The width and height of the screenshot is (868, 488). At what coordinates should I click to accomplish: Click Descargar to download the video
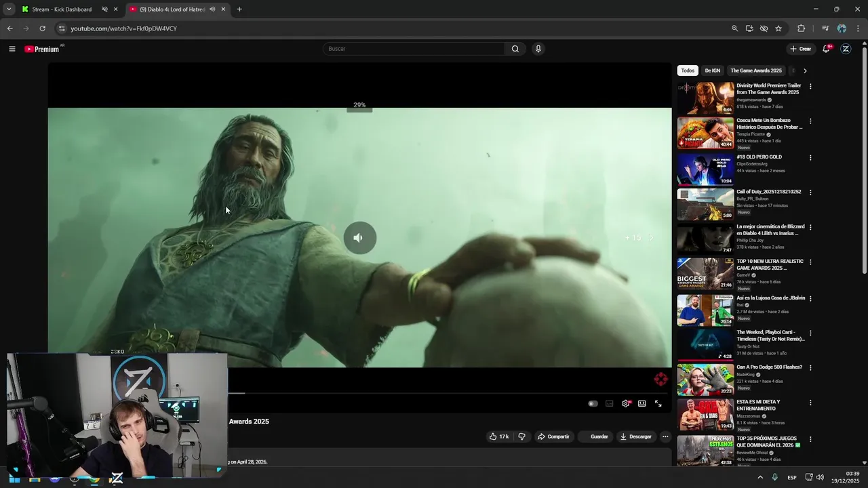(635, 436)
